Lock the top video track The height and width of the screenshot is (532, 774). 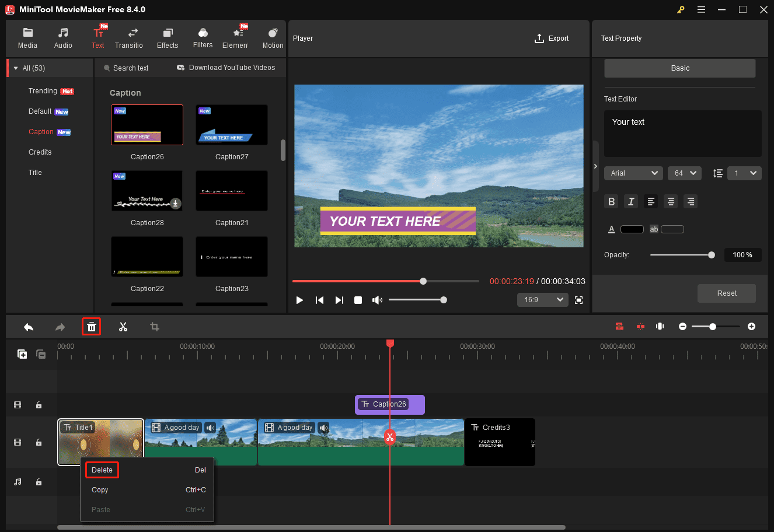39,404
